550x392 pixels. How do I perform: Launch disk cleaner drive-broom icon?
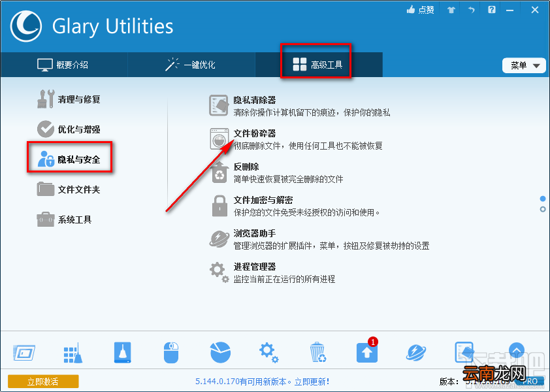122,352
